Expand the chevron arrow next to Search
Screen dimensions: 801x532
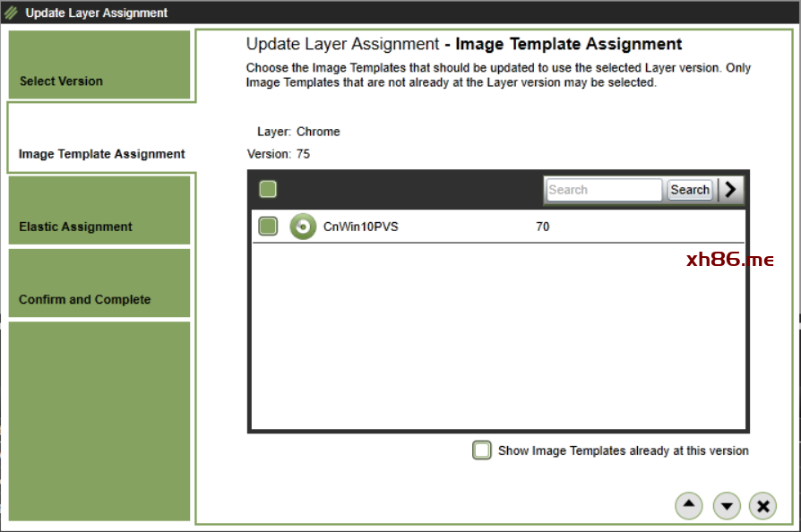731,189
